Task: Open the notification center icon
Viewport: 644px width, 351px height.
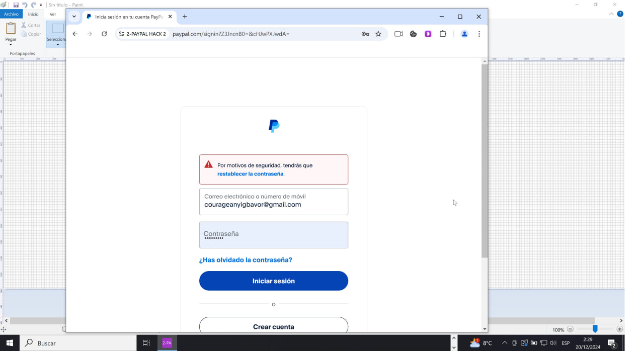Action: 612,343
